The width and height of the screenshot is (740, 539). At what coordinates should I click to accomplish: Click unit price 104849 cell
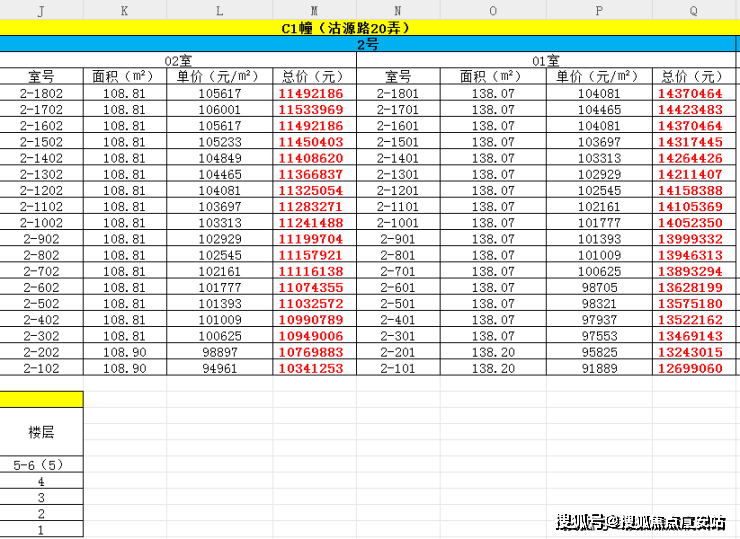click(x=219, y=158)
